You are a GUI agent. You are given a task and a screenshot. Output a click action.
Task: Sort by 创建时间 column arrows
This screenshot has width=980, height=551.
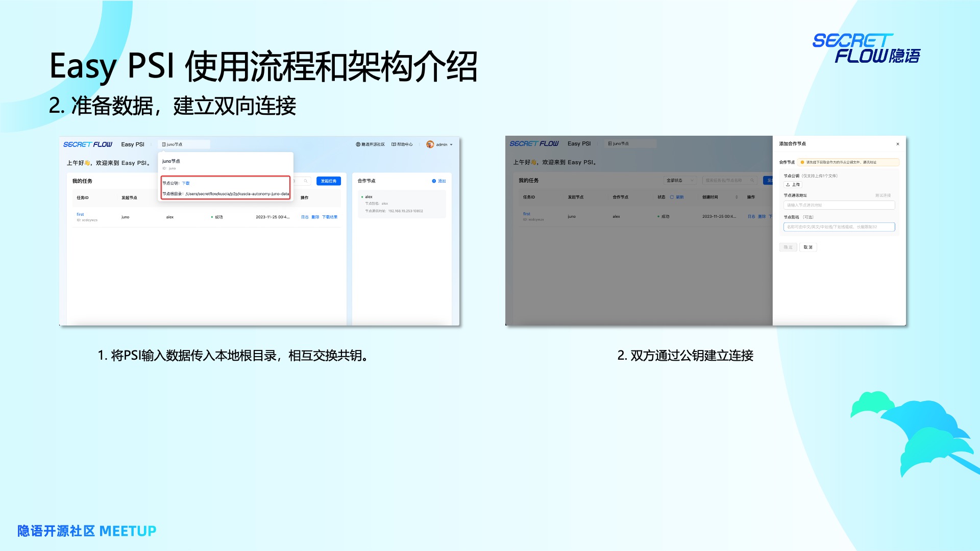(x=737, y=197)
